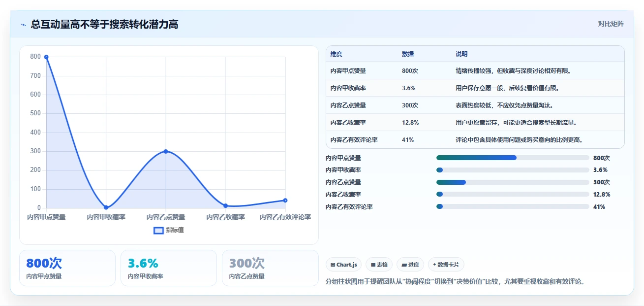Click the 内容乙点赞量 progress bar
The width and height of the screenshot is (644, 306).
coord(513,182)
